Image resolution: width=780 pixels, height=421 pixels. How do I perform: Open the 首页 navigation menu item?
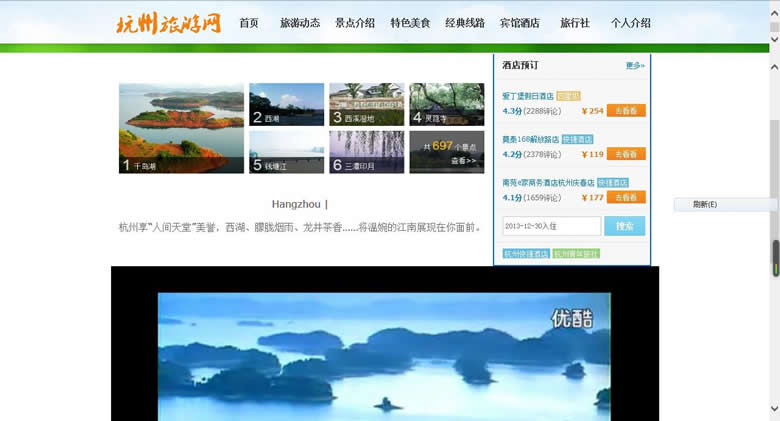click(249, 23)
